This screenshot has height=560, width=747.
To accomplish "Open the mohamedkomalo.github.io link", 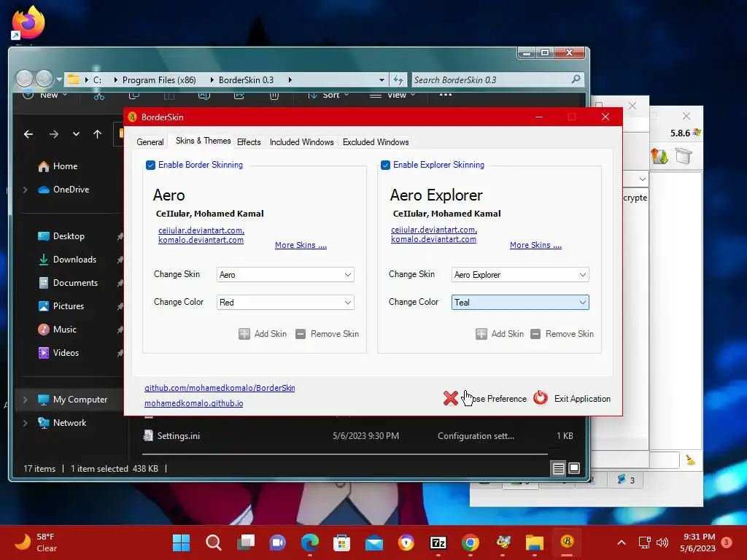I will [x=193, y=403].
